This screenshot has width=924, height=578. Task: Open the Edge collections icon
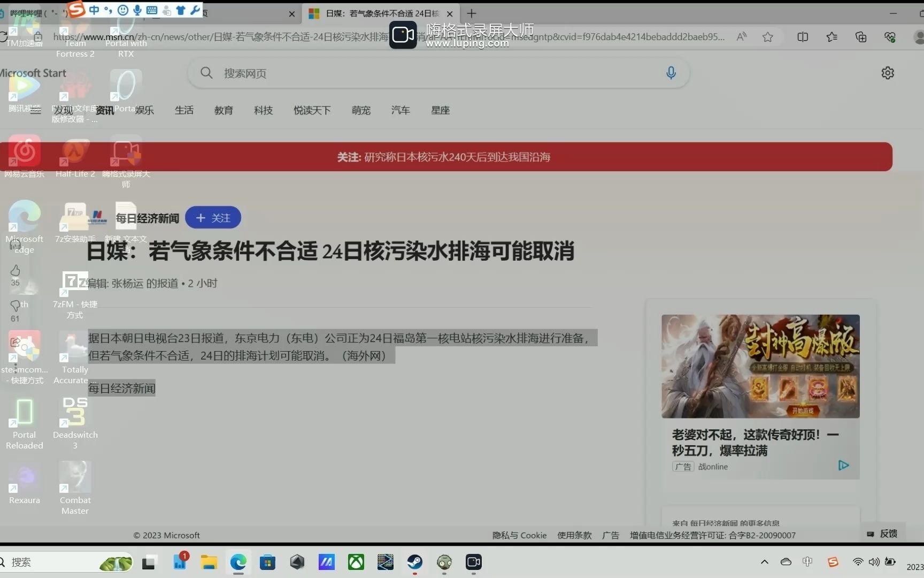861,37
